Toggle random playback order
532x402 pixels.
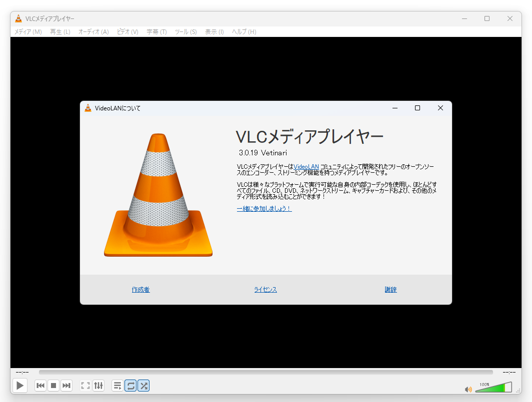(x=143, y=386)
